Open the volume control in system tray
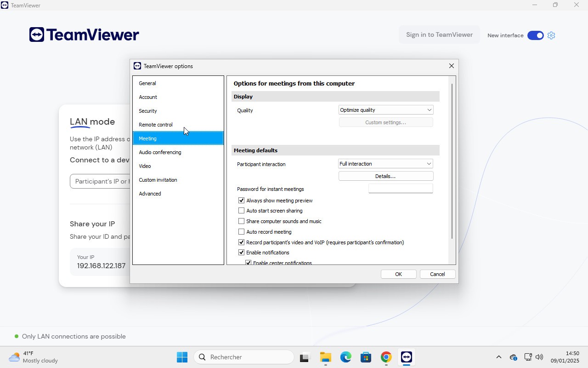Screen dimensions: 588x368 [539, 357]
